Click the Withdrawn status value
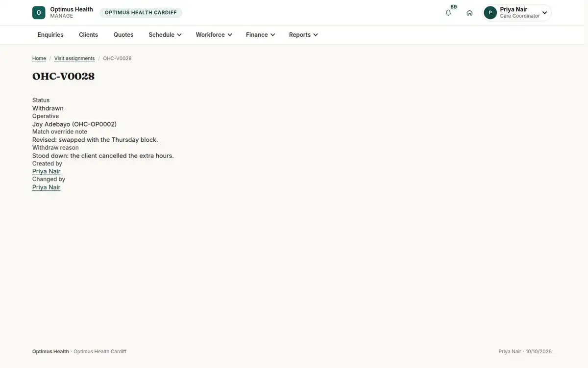 click(48, 108)
